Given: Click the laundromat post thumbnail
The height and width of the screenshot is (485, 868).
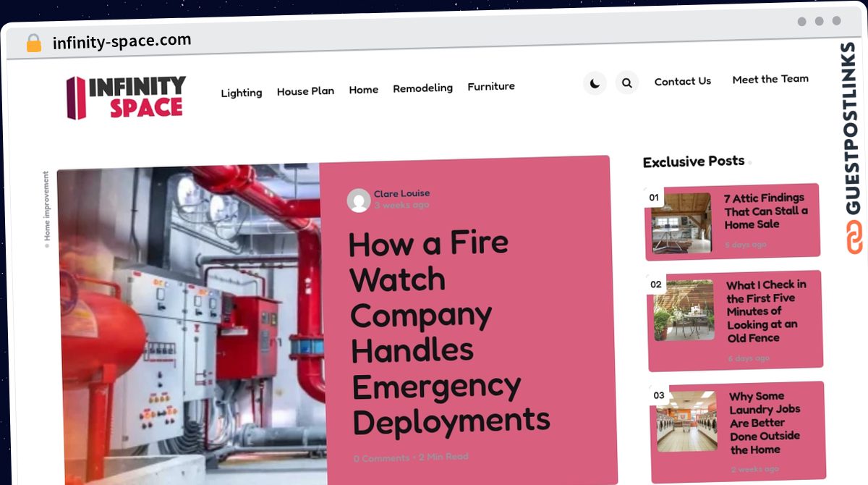Looking at the screenshot, I should pyautogui.click(x=687, y=422).
